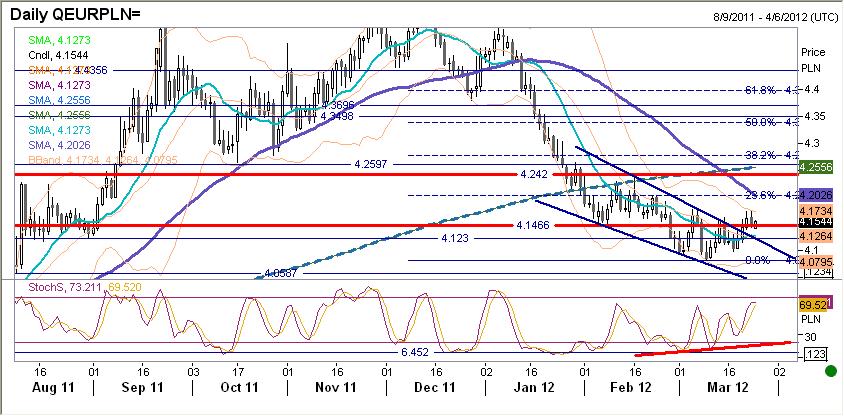Click the BBand legend entry
This screenshot has height=416, width=844.
(x=102, y=160)
